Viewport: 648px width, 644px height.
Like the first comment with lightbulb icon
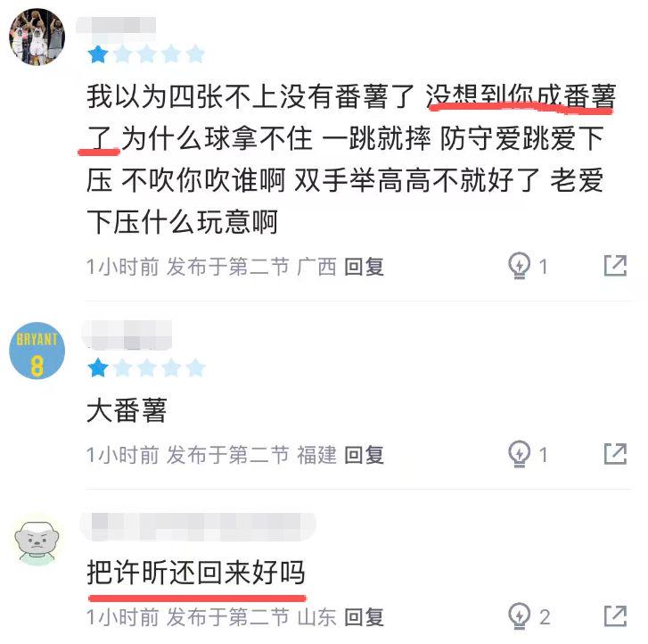(519, 266)
